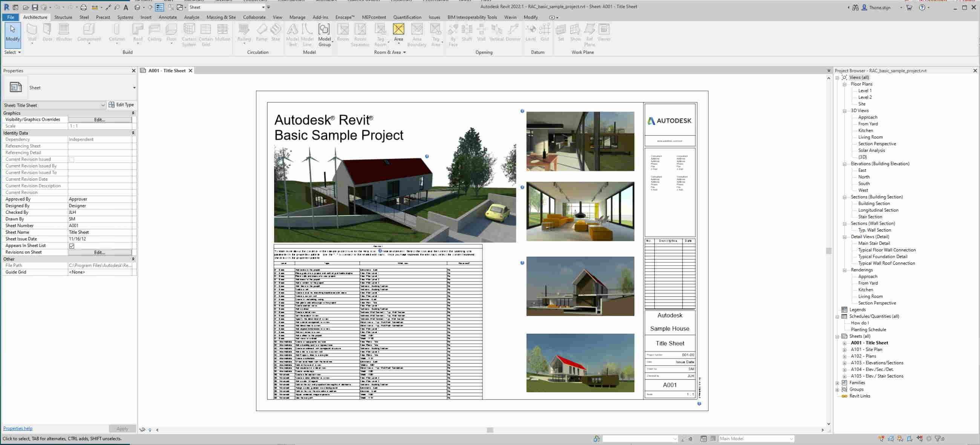The width and height of the screenshot is (980, 445).
Task: Open the Annotate ribbon tab
Action: (x=167, y=17)
